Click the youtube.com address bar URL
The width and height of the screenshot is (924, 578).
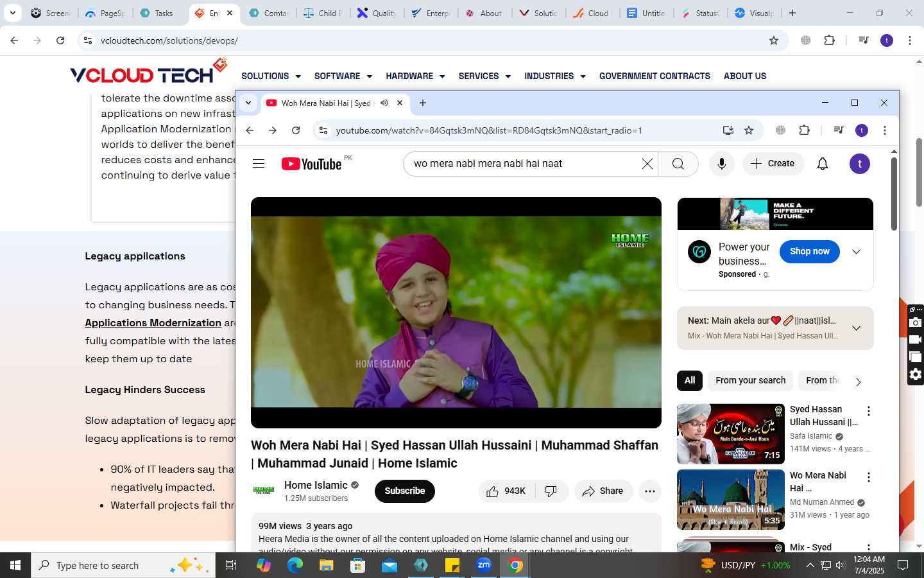click(x=489, y=130)
